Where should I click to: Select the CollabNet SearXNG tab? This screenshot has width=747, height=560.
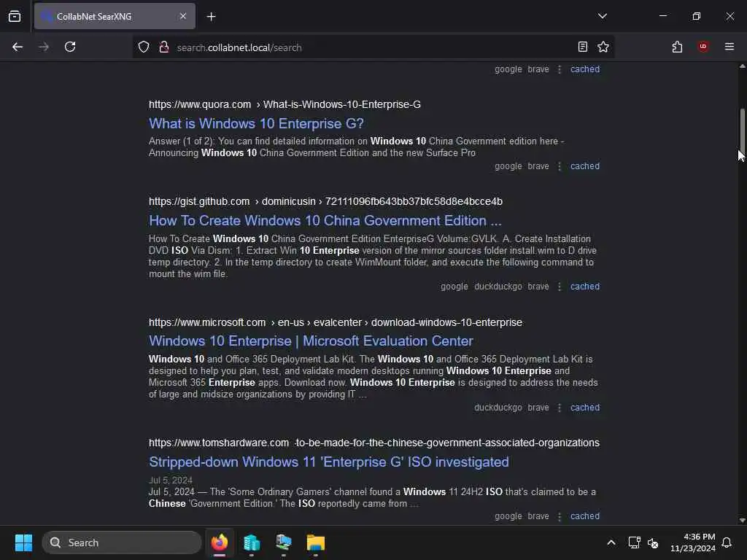[115, 16]
